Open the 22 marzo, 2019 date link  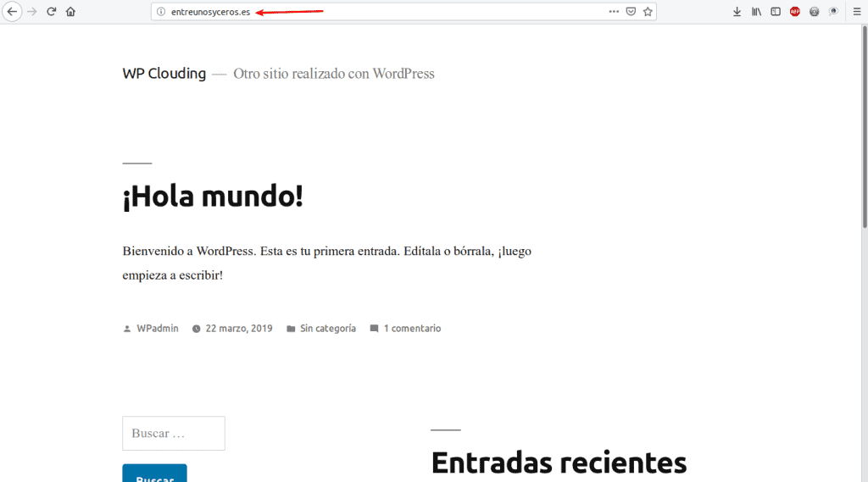[x=239, y=328]
